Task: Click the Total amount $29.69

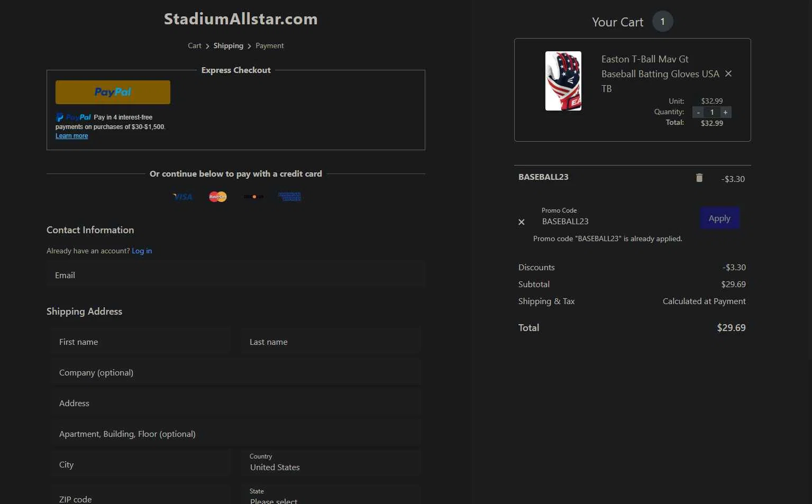Action: click(731, 327)
